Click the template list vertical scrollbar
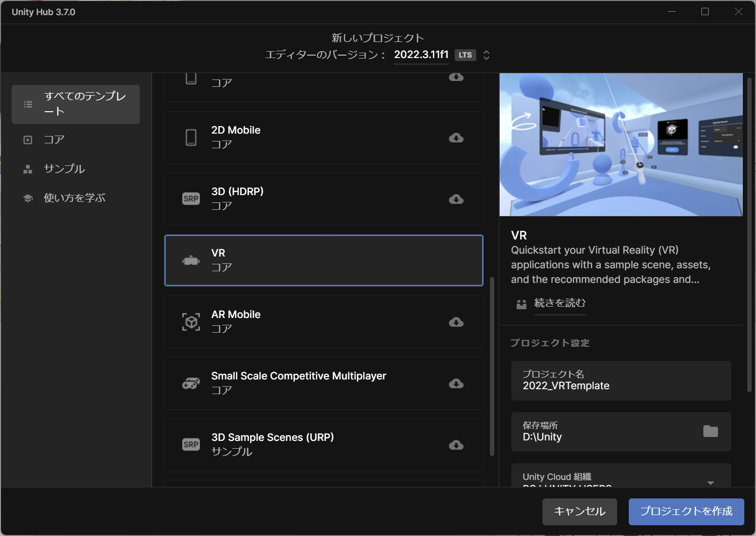Viewport: 756px width, 536px height. (492, 366)
